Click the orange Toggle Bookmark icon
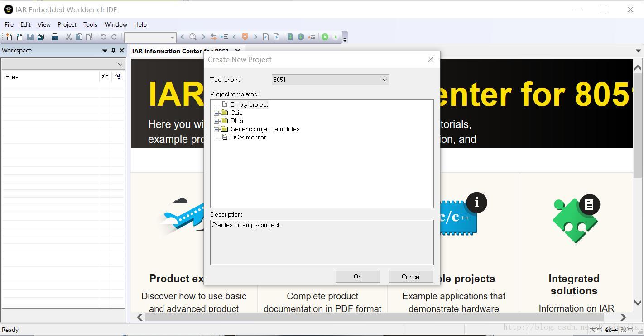This screenshot has width=644, height=336. click(245, 37)
